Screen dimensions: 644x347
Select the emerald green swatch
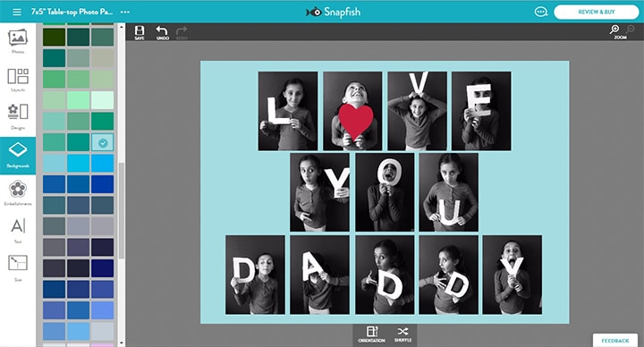(102, 121)
